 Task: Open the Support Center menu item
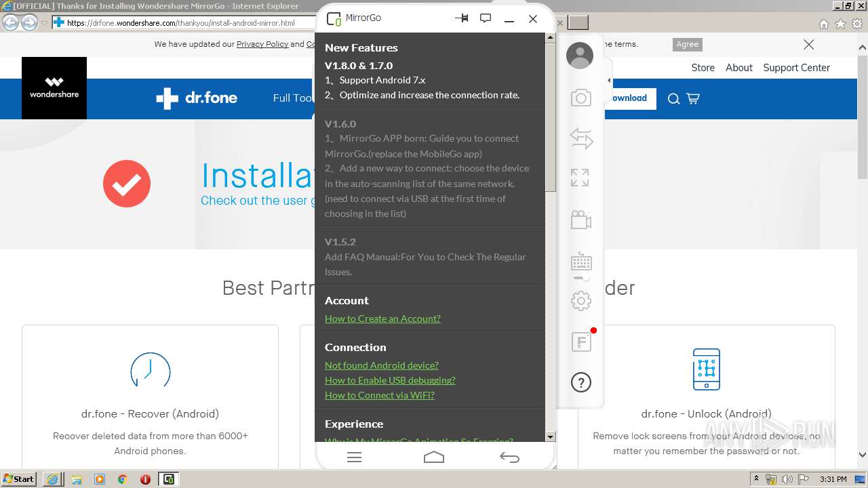pos(796,68)
